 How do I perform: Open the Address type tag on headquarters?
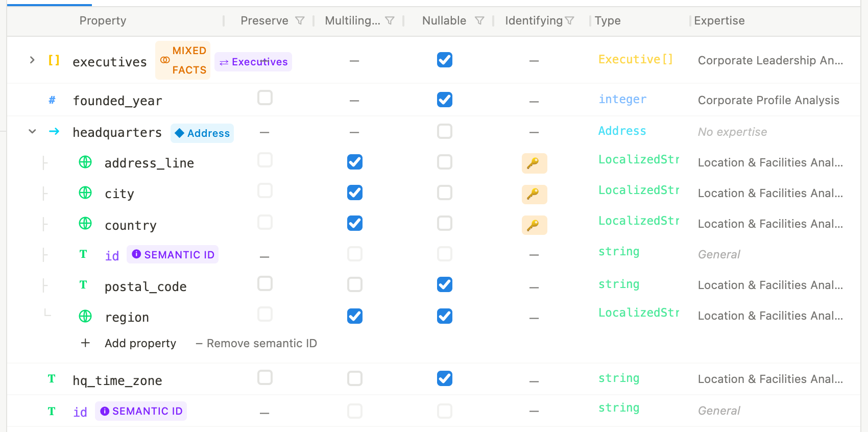click(202, 133)
